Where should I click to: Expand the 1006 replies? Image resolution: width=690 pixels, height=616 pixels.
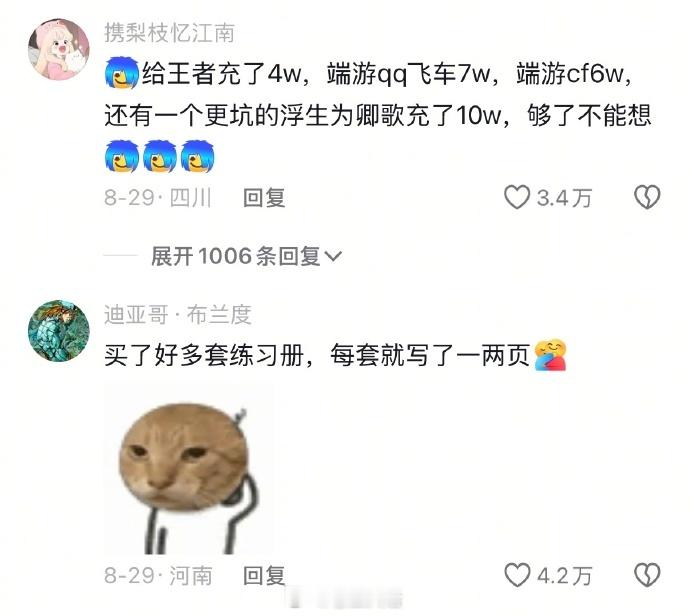[x=246, y=256]
